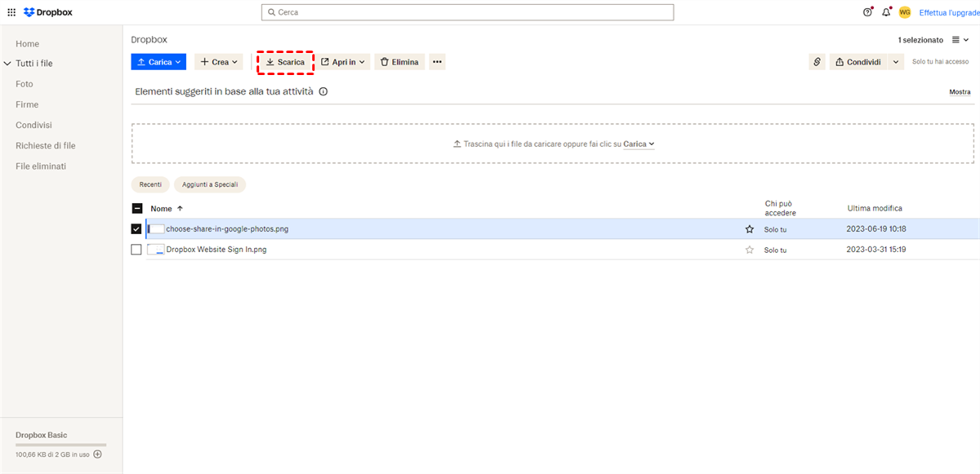Click the Elimina button
Image resolution: width=980 pixels, height=474 pixels.
point(399,62)
